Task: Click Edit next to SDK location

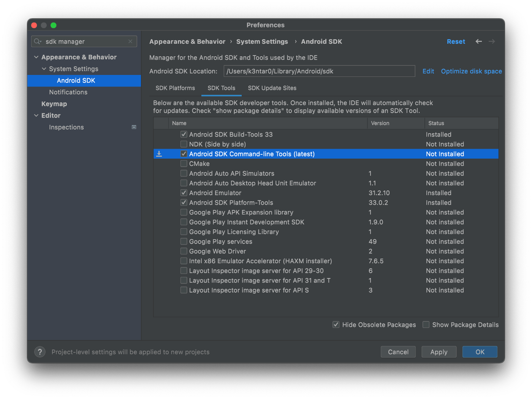Action: tap(428, 71)
